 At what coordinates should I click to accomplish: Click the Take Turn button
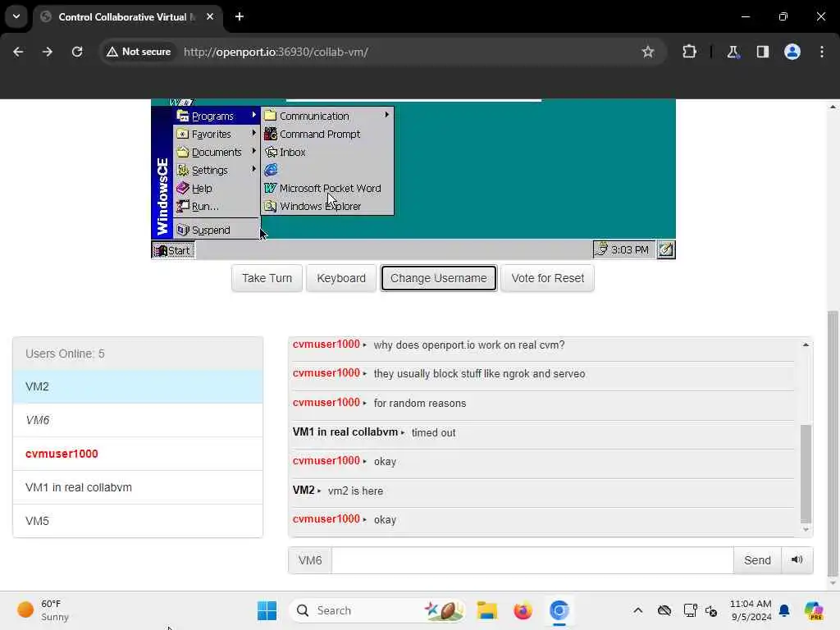267,278
